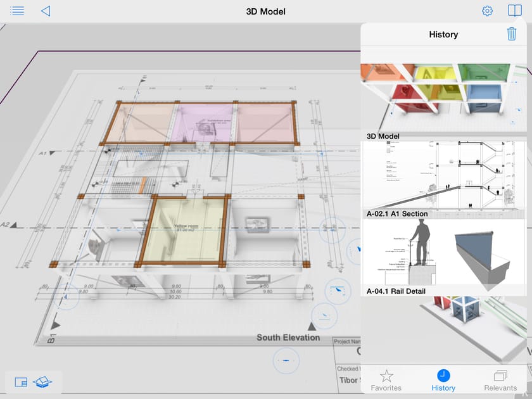532x399 pixels.
Task: Tap the Relevants stacked-sheets icon
Action: pos(500,375)
